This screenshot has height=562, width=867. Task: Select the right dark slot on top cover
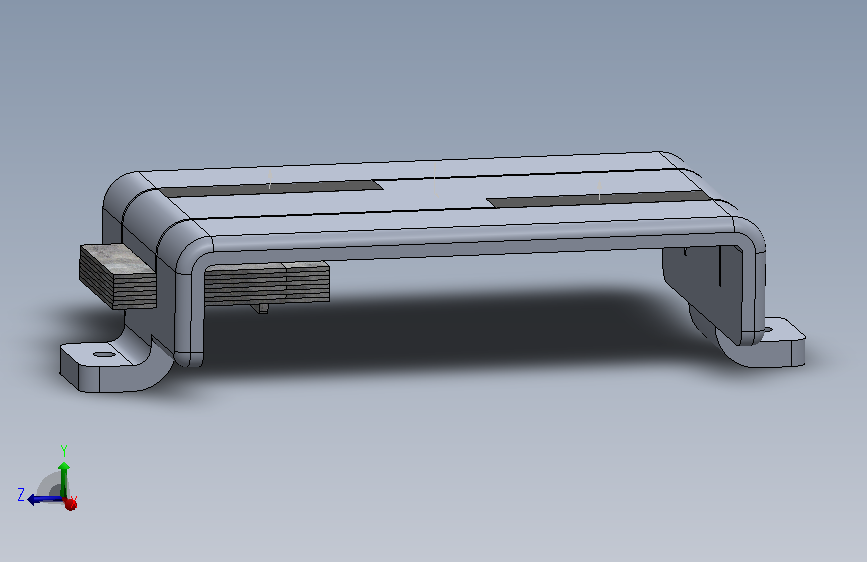[599, 199]
